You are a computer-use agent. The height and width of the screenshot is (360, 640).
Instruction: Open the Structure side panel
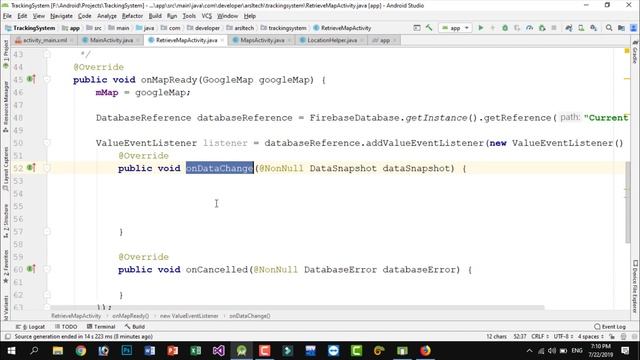[6, 221]
